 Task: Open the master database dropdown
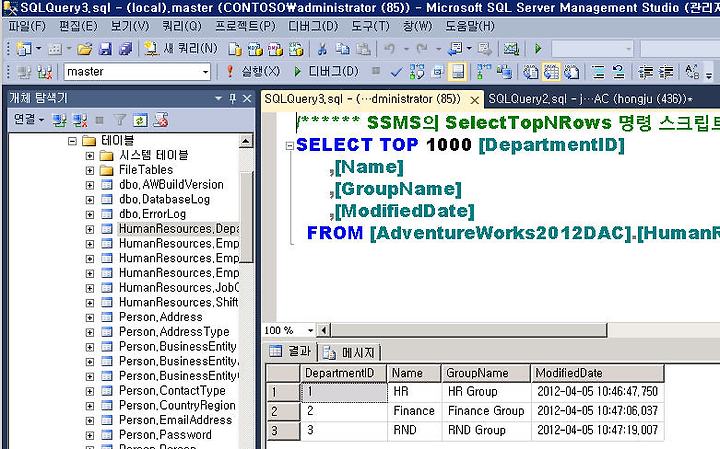[x=205, y=72]
